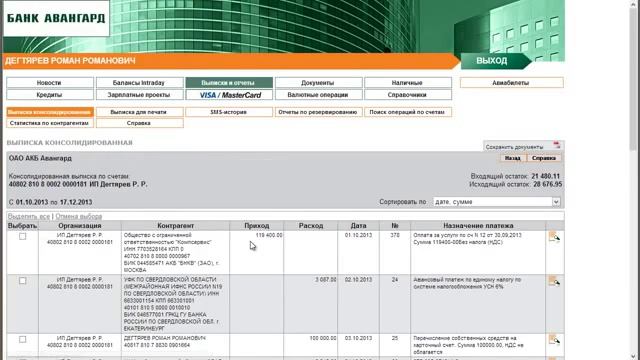
Task: Click the ОАО АКБ Авангард heading
Action: [x=40, y=158]
